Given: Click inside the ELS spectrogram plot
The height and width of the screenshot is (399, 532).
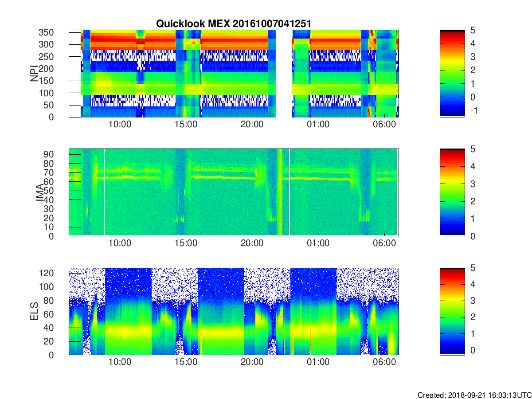Looking at the screenshot, I should pos(234,311).
